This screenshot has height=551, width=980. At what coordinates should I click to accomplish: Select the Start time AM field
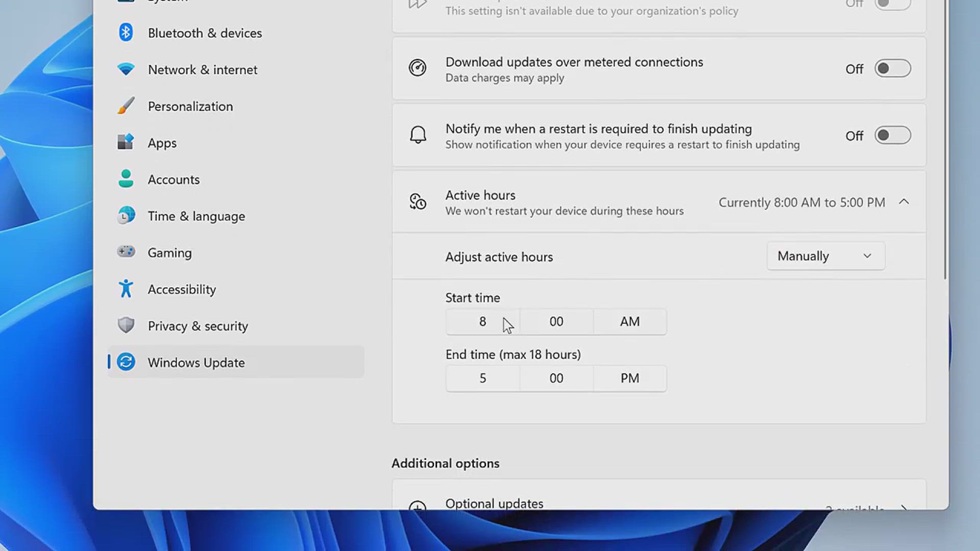pyautogui.click(x=630, y=322)
